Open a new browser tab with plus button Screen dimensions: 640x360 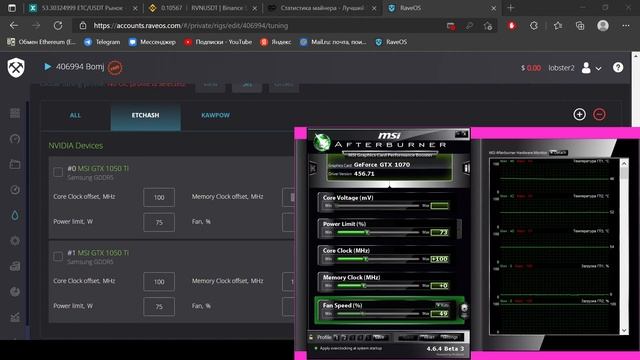tap(511, 8)
